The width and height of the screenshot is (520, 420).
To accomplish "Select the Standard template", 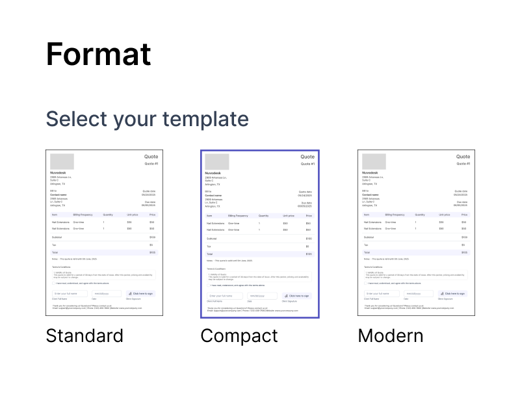I will pos(104,234).
